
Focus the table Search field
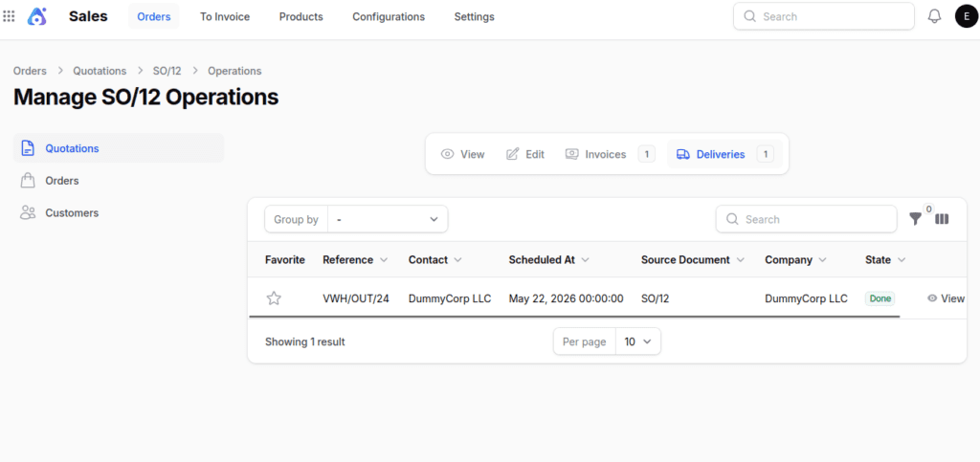pos(806,219)
